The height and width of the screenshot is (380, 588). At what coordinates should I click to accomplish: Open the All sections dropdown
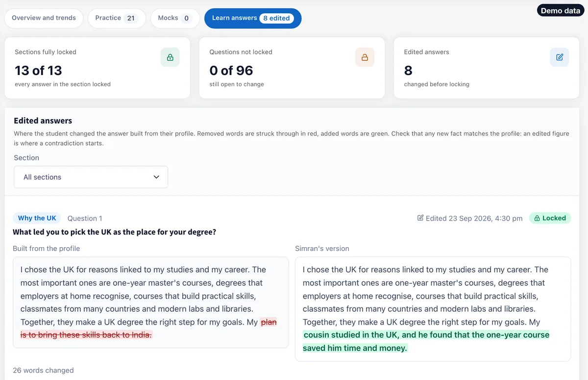[x=91, y=177]
